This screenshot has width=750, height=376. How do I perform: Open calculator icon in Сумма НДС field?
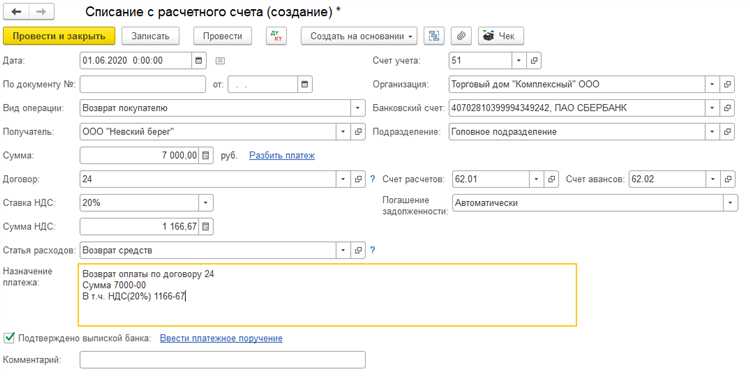coord(206,226)
